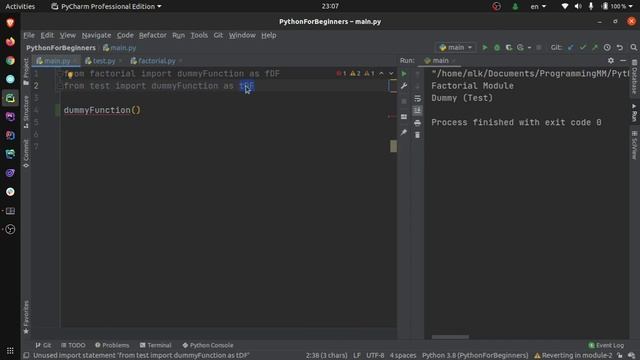Click the yellow intention lightbulb in editor
The height and width of the screenshot is (360, 640).
pos(70,75)
